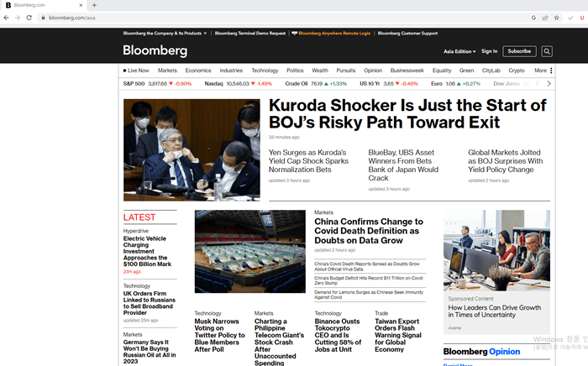This screenshot has height=366, width=588.
Task: Open the CityLab section
Action: tap(491, 71)
